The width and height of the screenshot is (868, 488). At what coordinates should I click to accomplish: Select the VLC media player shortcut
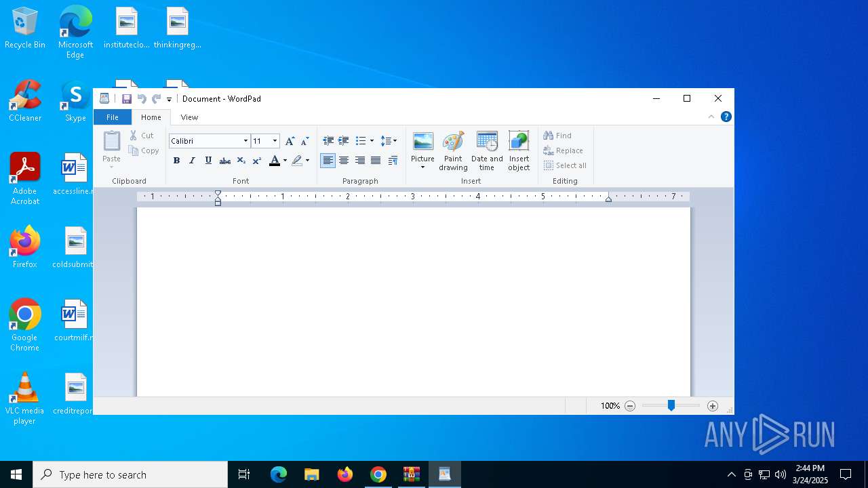tap(24, 399)
